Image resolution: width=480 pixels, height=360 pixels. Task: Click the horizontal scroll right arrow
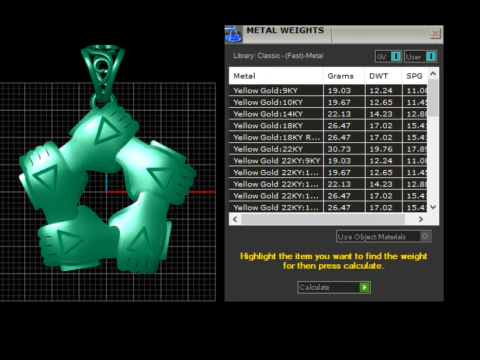(x=421, y=219)
